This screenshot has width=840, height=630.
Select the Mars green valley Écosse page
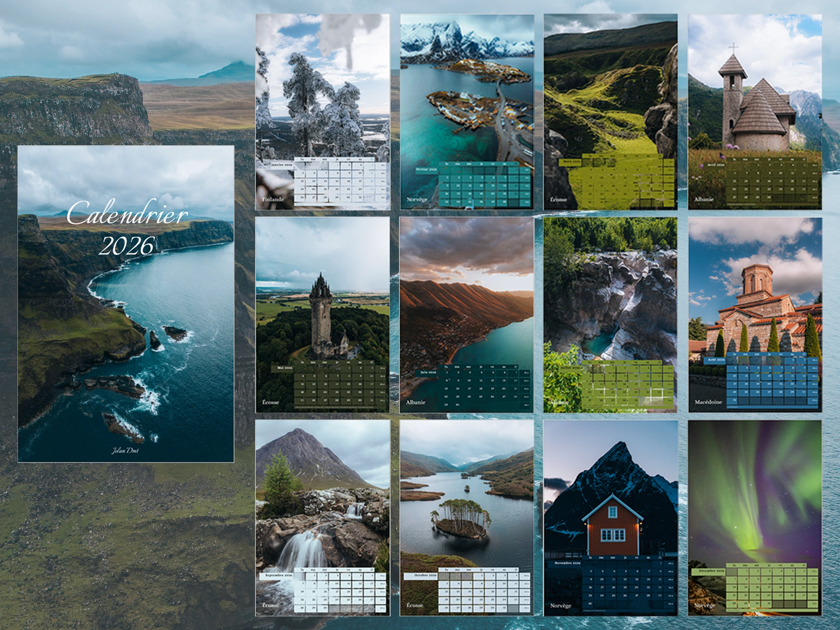610,87
